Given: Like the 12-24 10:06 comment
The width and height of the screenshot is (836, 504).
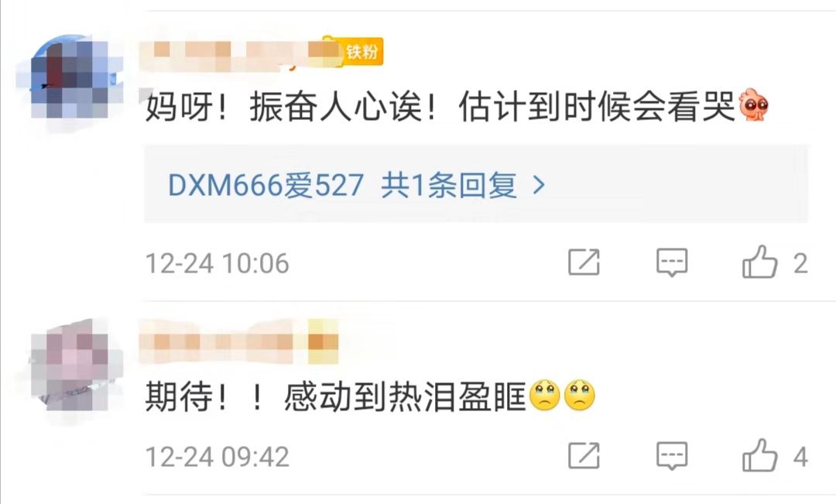Looking at the screenshot, I should pyautogui.click(x=759, y=262).
